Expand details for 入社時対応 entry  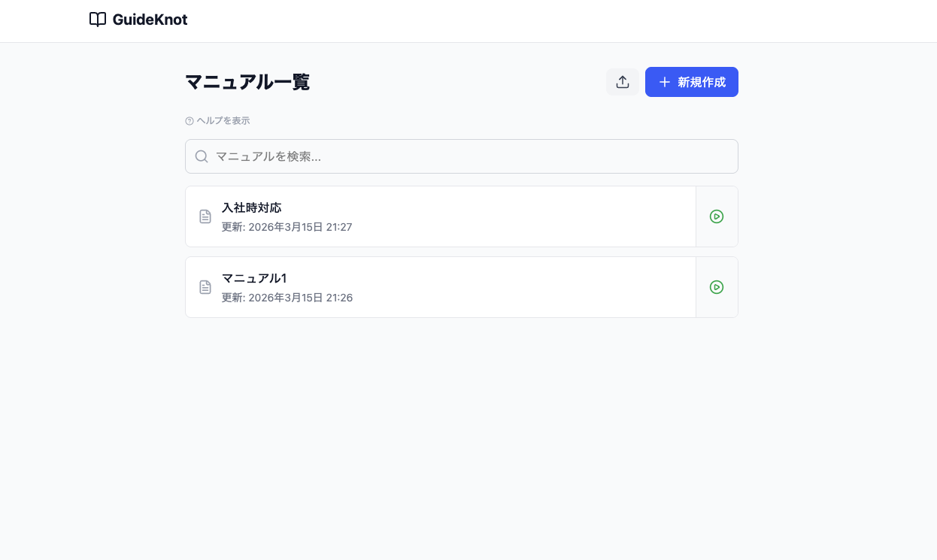(440, 216)
